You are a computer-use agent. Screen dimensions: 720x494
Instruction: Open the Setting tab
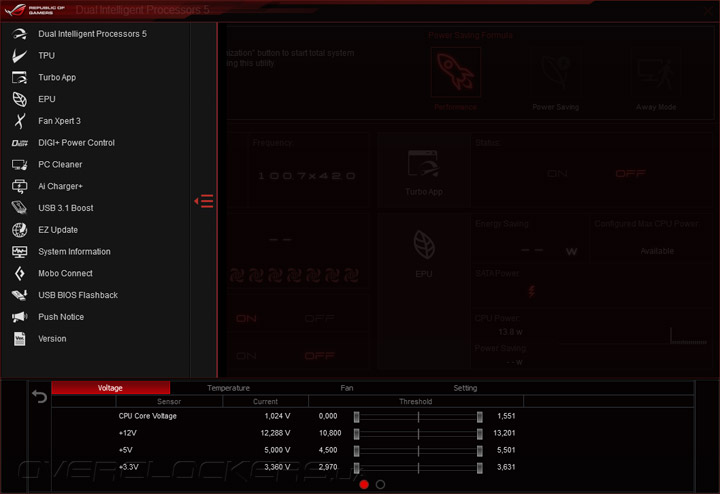(x=465, y=388)
